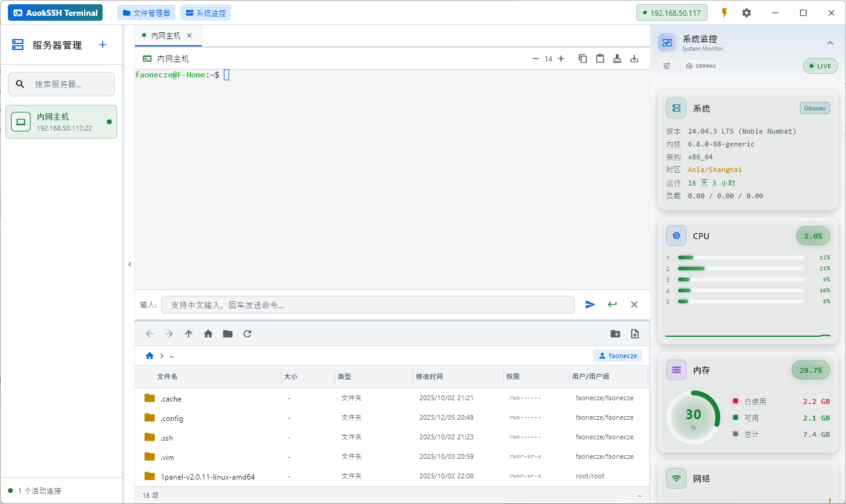Viewport: 846px width, 504px height.
Task: Collapse the server sidebar using the left arrow
Action: tap(129, 264)
